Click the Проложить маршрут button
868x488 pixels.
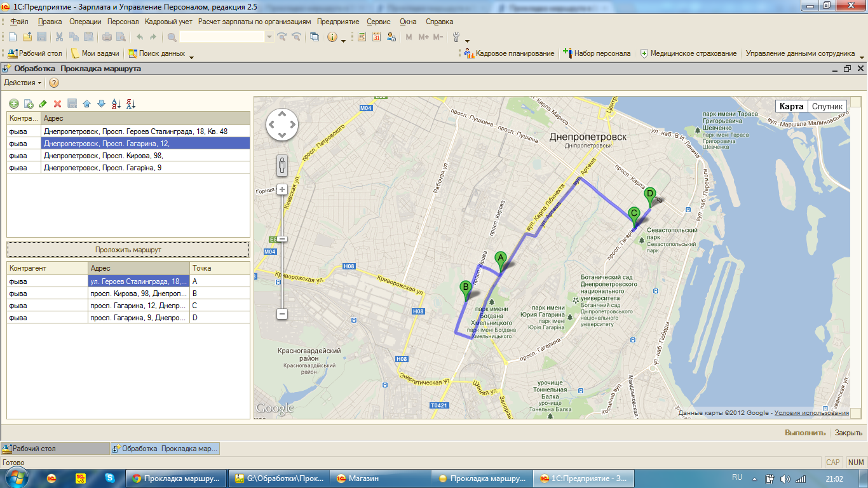tap(128, 250)
